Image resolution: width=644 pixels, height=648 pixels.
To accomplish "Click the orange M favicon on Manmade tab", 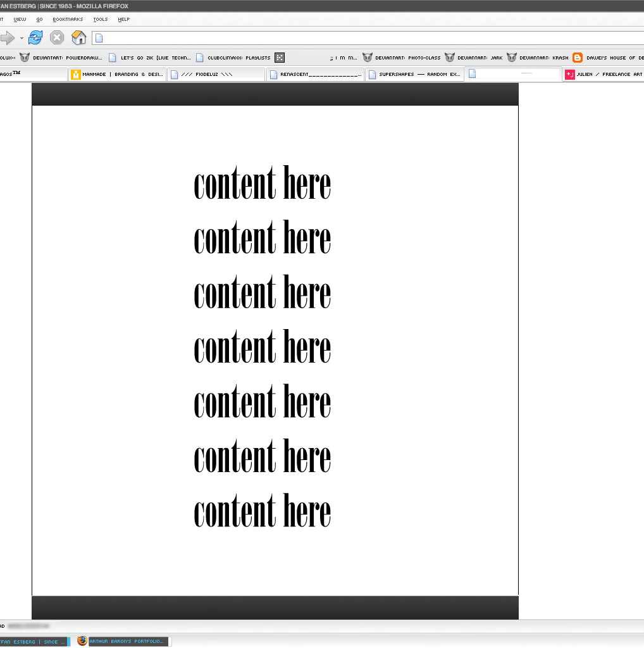I will coord(76,74).
